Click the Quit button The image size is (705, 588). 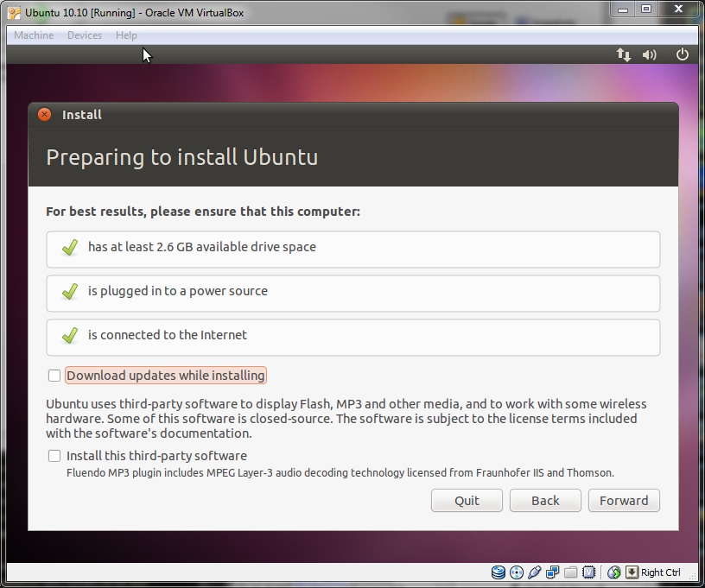(x=467, y=501)
